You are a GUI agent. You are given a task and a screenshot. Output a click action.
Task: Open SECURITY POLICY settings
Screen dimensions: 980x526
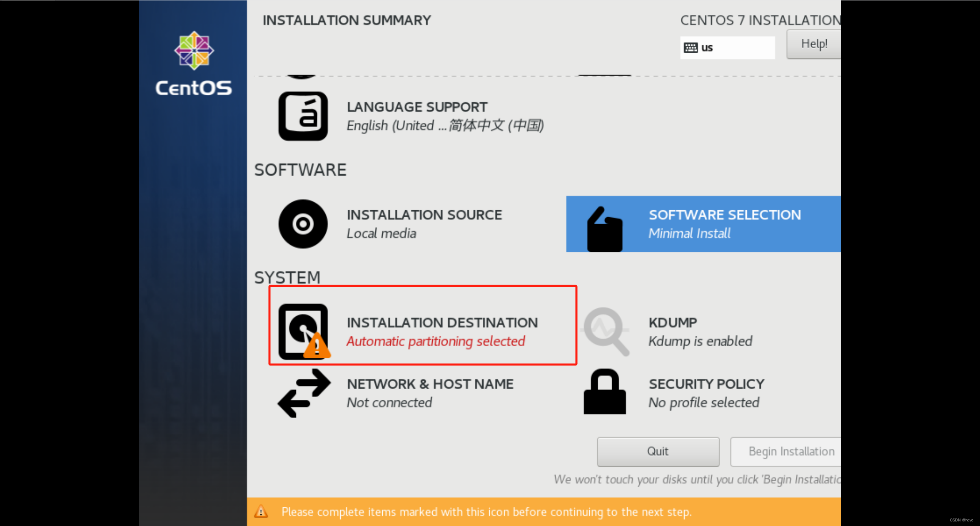pyautogui.click(x=674, y=391)
